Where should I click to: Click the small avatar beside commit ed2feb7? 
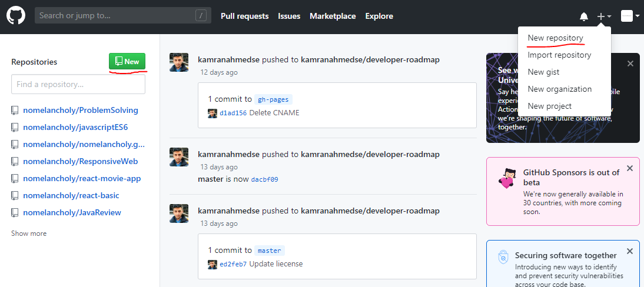tap(213, 265)
